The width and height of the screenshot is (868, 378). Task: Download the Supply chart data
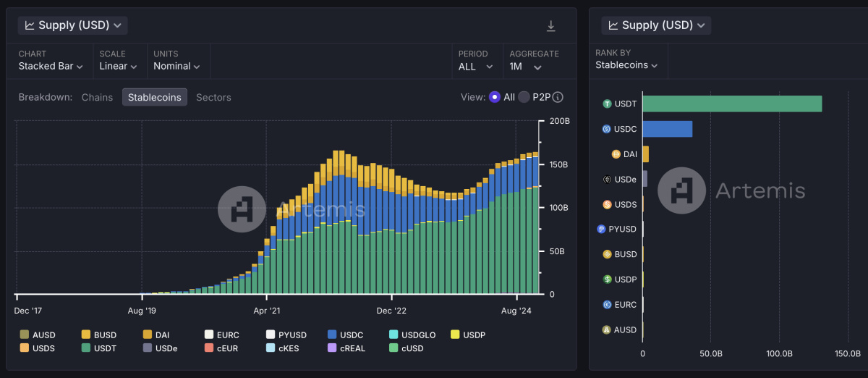[x=550, y=26]
